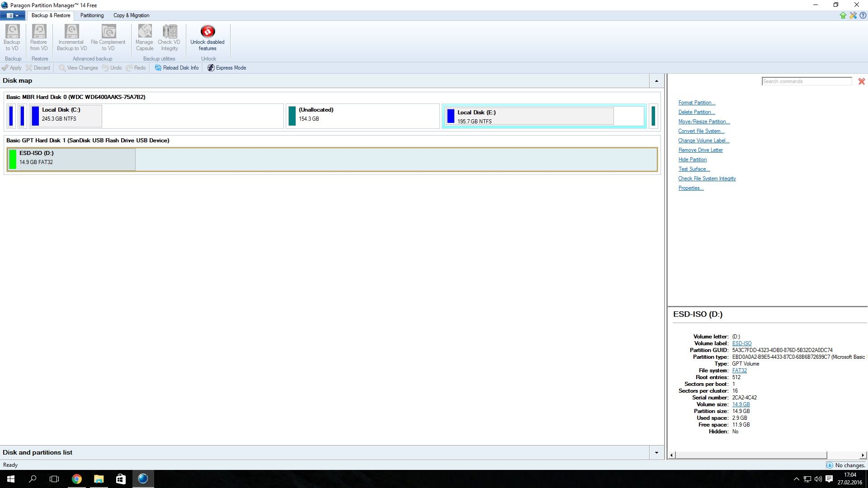Click the Format Partition link
The image size is (868, 488).
coord(697,103)
